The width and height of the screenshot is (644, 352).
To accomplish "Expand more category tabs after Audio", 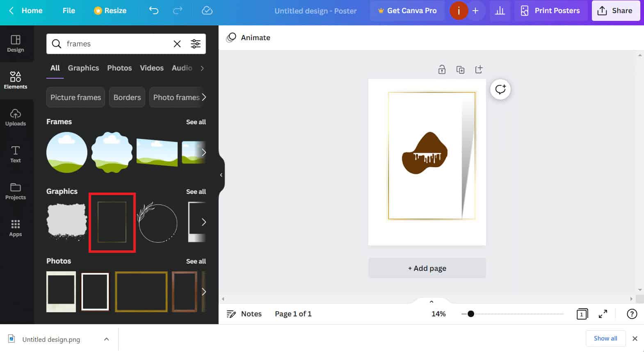I will (x=202, y=68).
